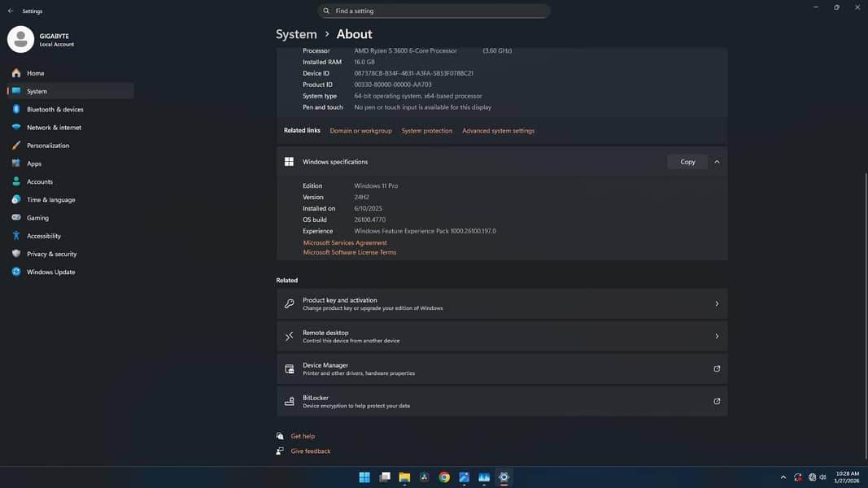Open Gaming settings in sidebar
Image resolution: width=868 pixels, height=488 pixels.
tap(37, 217)
